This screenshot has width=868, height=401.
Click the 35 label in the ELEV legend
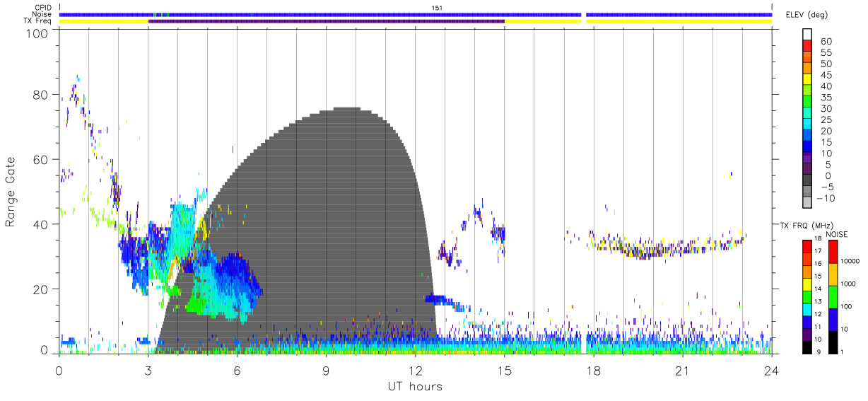(826, 98)
